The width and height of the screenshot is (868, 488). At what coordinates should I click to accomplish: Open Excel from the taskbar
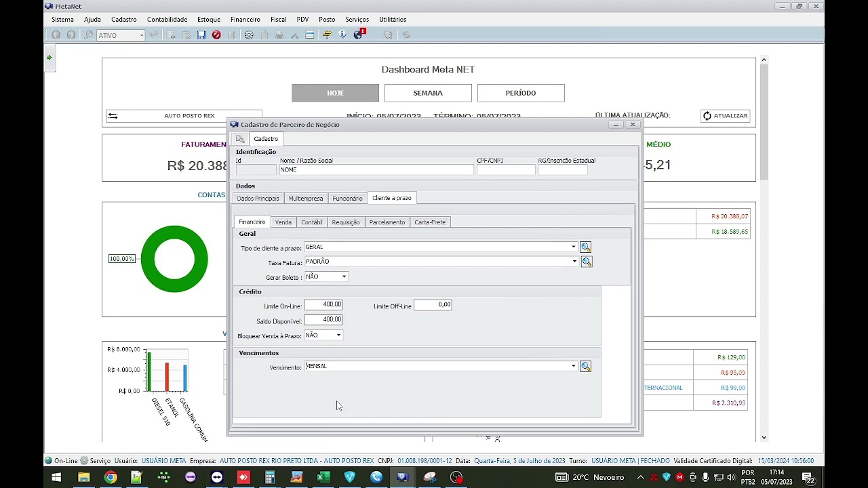coord(323,477)
